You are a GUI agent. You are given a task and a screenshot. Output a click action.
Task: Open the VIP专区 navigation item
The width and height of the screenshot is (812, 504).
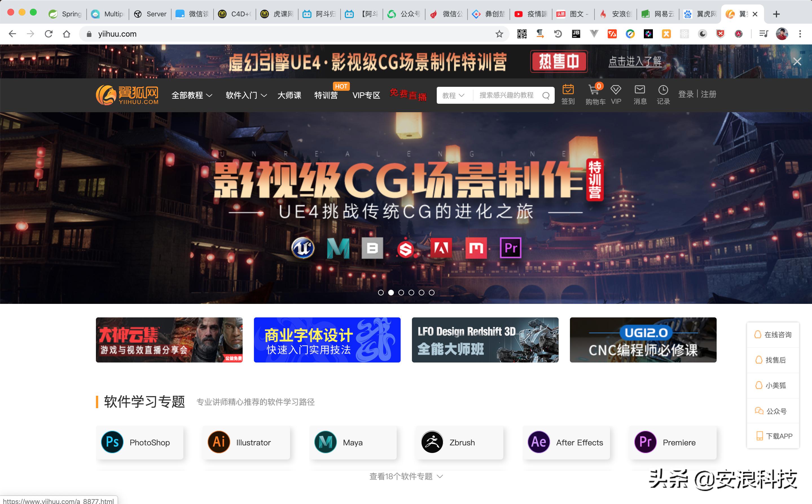pos(366,95)
